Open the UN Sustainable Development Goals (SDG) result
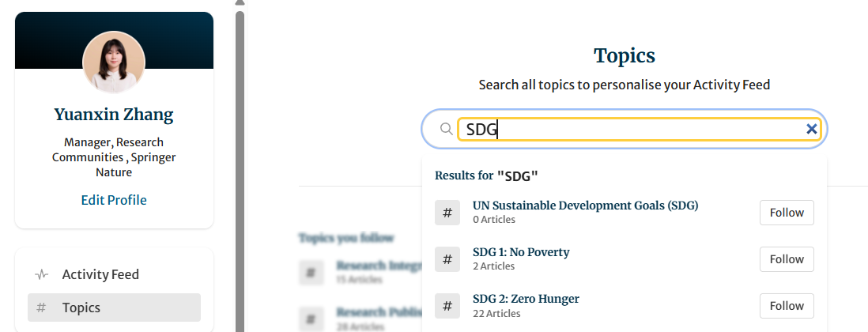This screenshot has width=868, height=332. click(x=585, y=206)
